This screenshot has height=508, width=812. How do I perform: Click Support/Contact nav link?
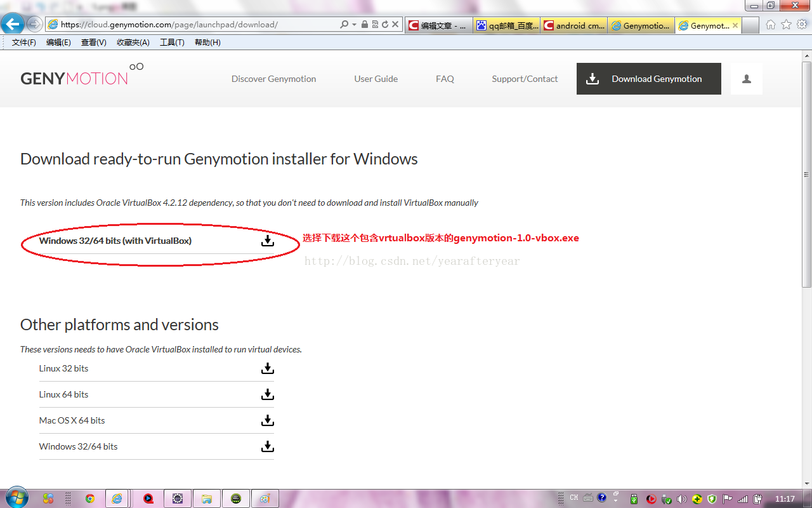525,79
